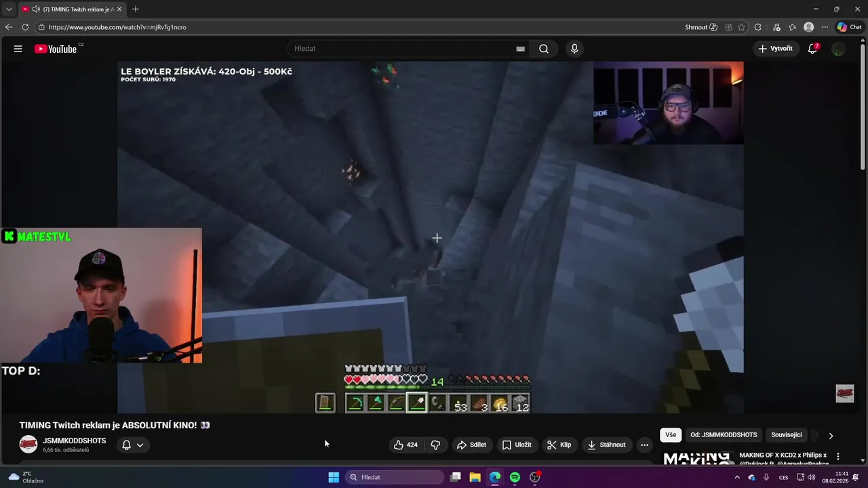Open Spotify from the taskbar
This screenshot has width=868, height=488.
point(515,477)
